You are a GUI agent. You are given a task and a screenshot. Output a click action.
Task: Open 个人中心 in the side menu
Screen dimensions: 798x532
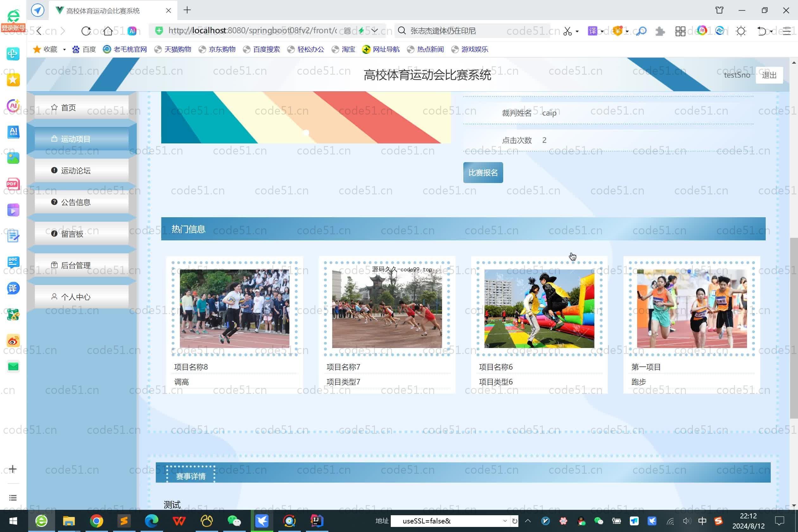pos(81,296)
